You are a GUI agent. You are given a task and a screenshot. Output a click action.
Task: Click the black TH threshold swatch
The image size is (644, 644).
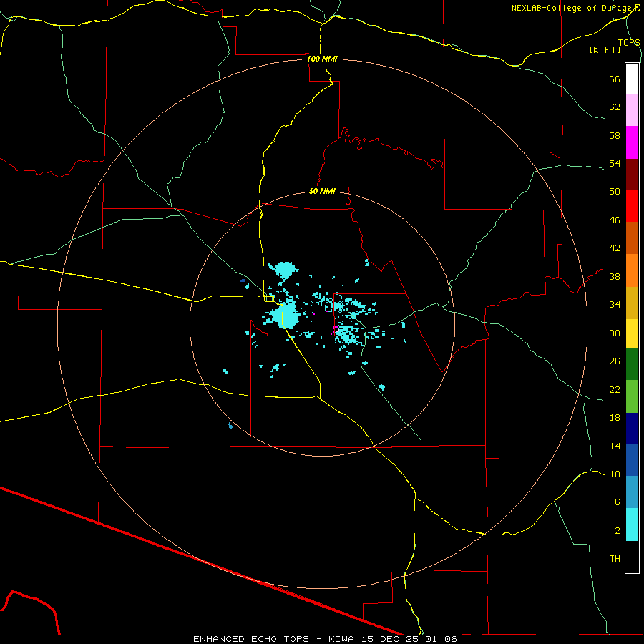tap(632, 557)
